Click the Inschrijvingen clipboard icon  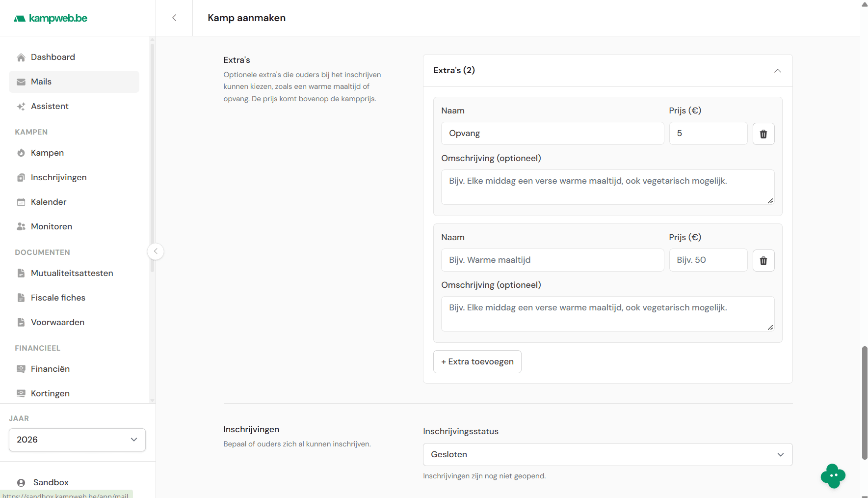point(21,178)
